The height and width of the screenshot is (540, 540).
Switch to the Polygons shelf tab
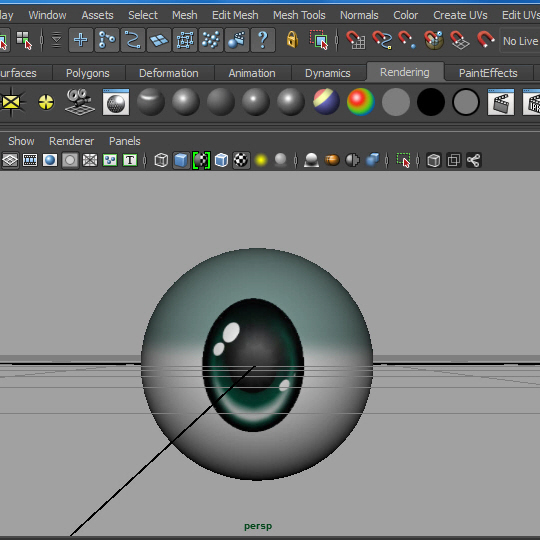[88, 73]
